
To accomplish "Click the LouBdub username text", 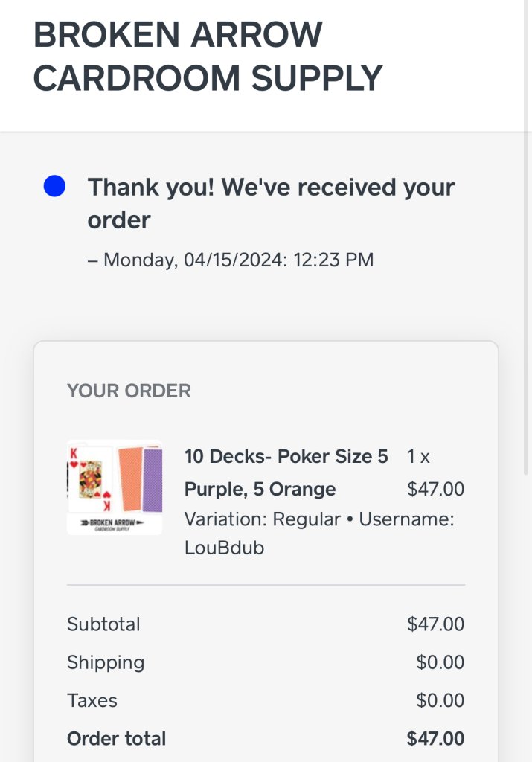I will 224,548.
